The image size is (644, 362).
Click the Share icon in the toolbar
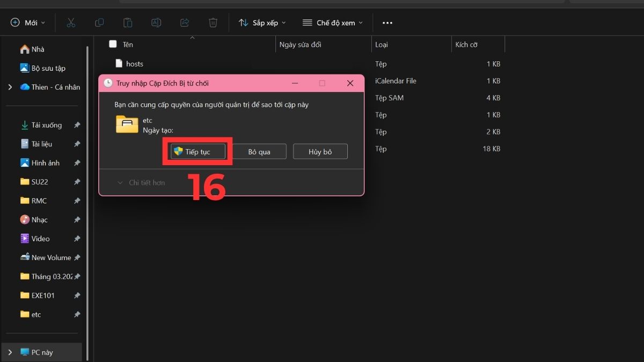point(185,22)
